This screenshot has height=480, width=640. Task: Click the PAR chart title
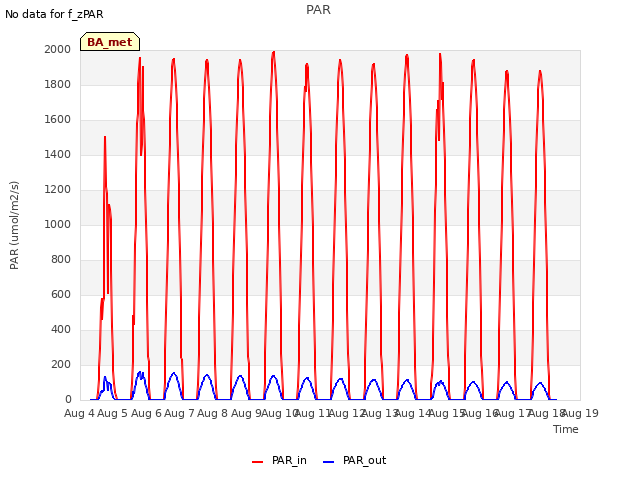(318, 10)
